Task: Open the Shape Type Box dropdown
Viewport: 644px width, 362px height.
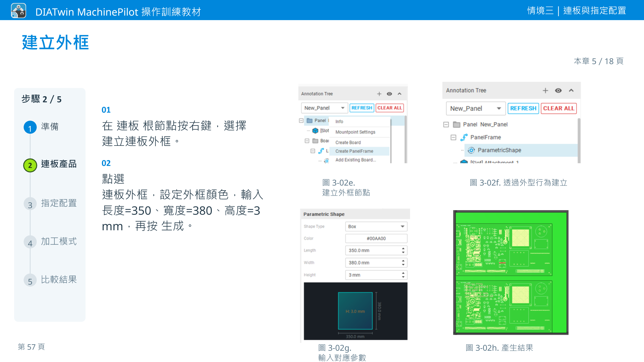Action: pyautogui.click(x=376, y=227)
